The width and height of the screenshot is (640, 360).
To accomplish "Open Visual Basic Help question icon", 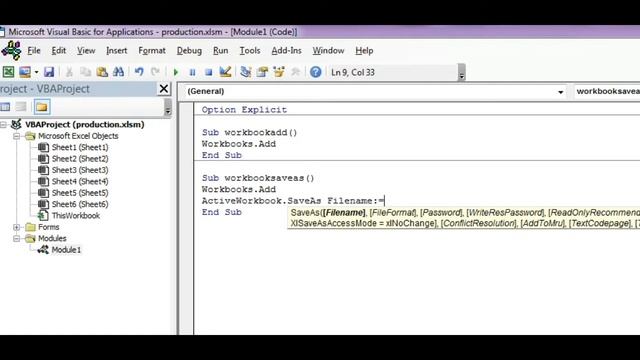I will tap(316, 72).
